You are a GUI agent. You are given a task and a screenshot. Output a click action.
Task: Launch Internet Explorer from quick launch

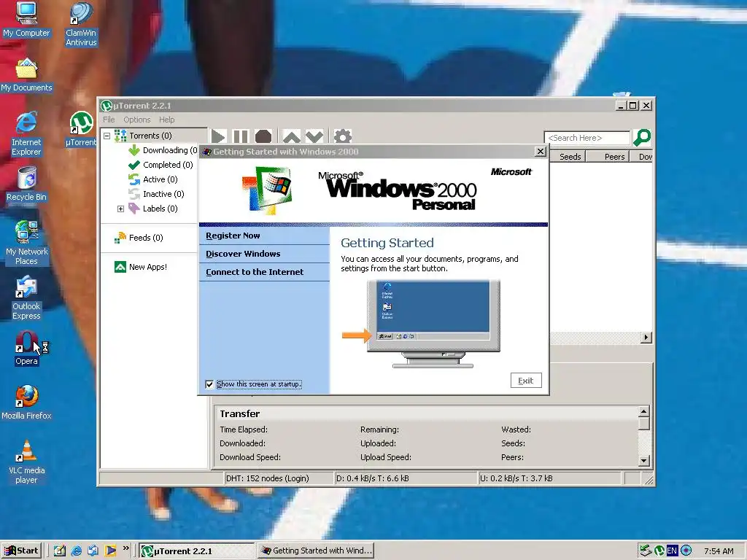pyautogui.click(x=76, y=551)
